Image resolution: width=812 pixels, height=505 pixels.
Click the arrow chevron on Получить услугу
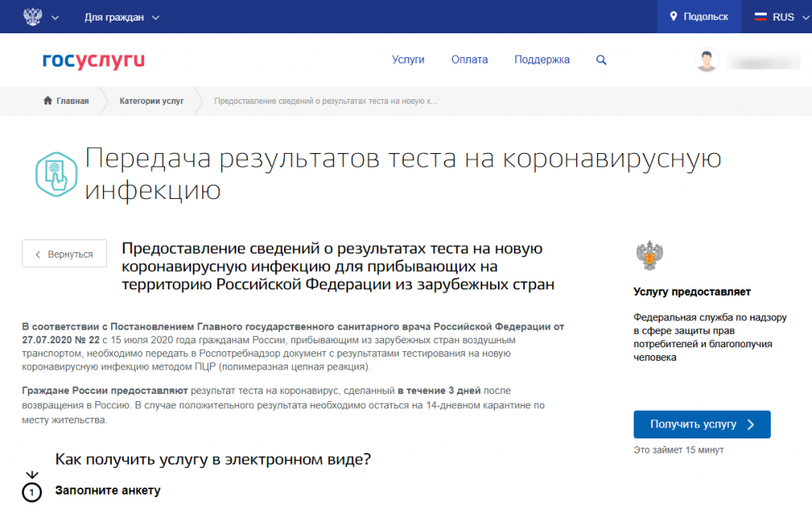[x=751, y=425]
